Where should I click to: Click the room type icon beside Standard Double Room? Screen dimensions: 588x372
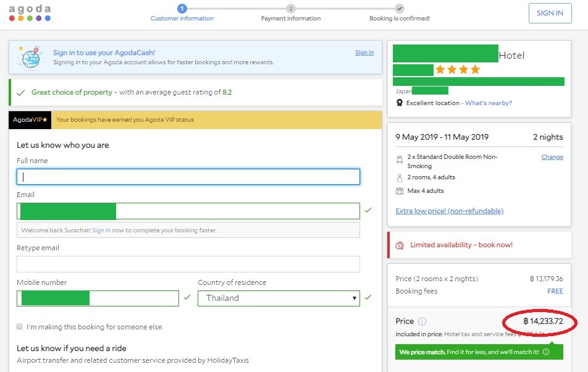(400, 159)
